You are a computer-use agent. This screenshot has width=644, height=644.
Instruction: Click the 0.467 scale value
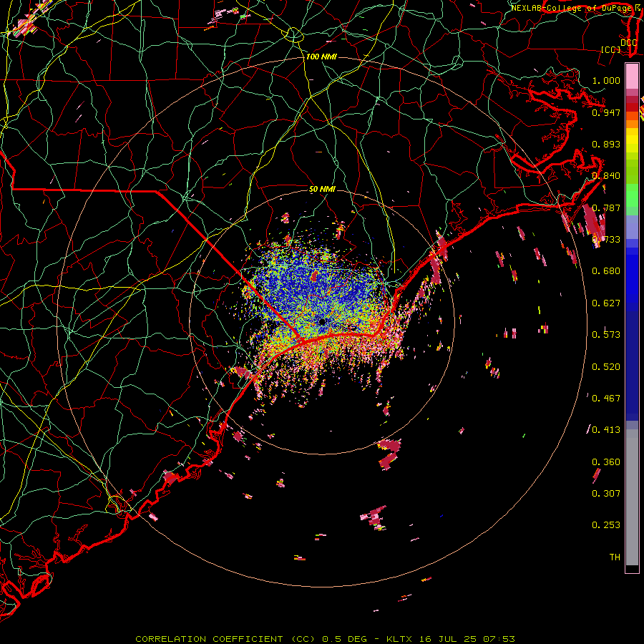click(x=606, y=399)
